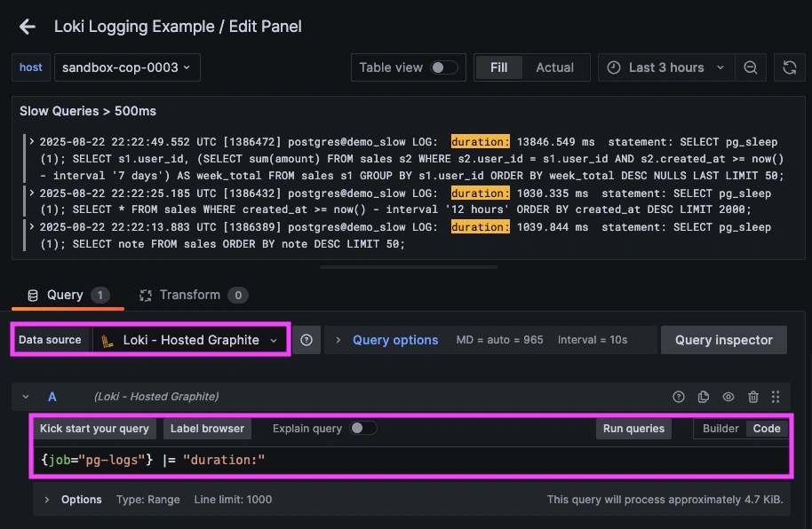Open the time range zoom out icon
Image resolution: width=812 pixels, height=529 pixels.
coord(750,67)
